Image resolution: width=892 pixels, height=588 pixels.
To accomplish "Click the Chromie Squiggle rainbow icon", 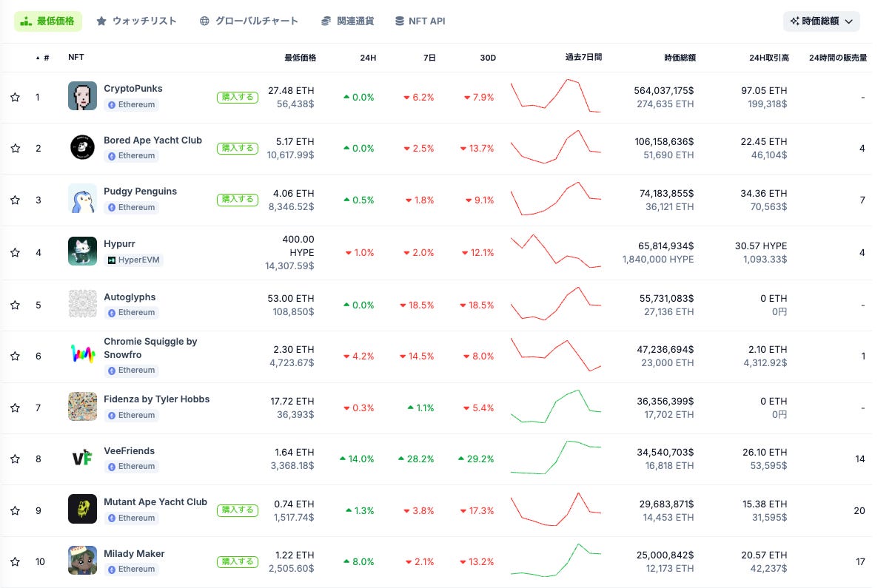I will point(82,355).
